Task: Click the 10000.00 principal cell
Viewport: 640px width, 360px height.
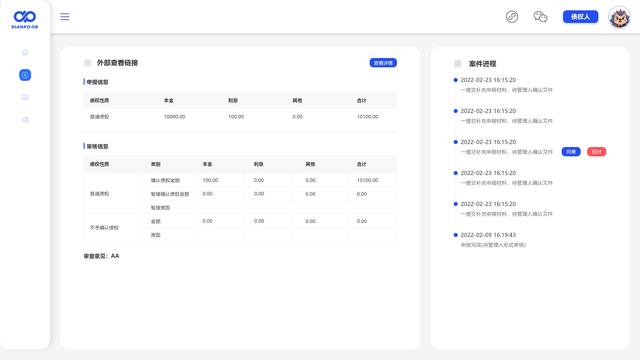Action: click(174, 117)
